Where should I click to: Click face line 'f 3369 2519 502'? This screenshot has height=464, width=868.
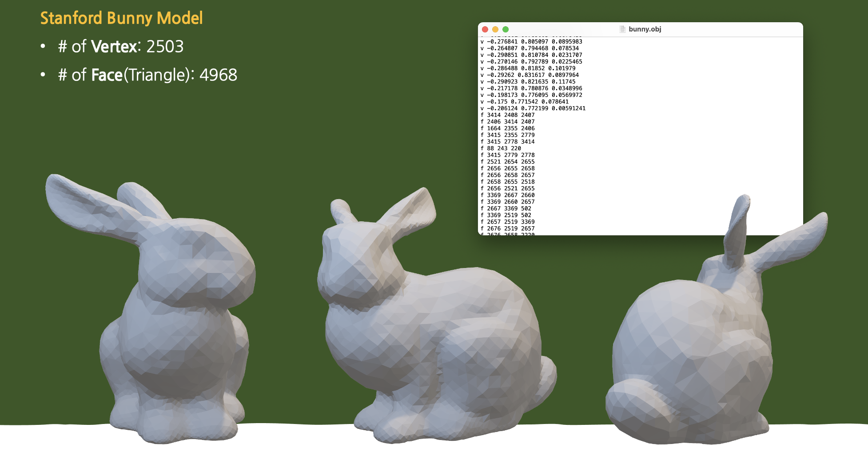[506, 215]
